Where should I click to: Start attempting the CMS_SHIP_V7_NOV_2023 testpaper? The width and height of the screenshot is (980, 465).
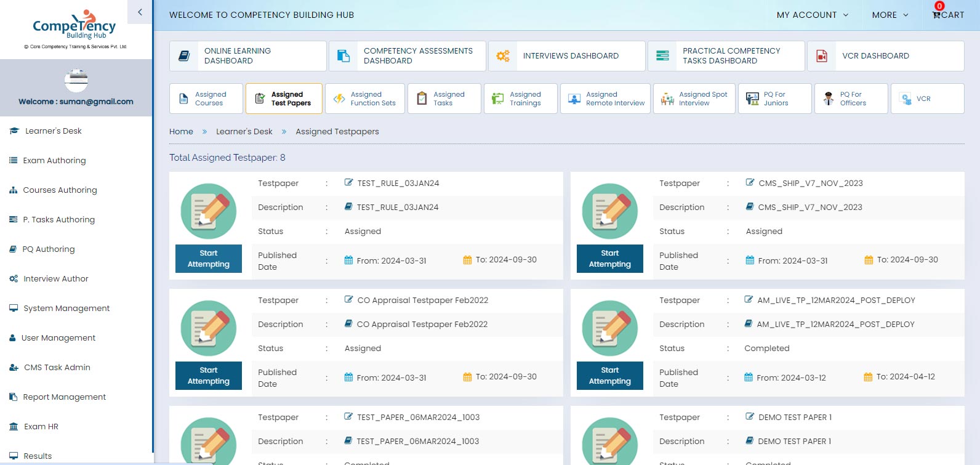tap(610, 259)
